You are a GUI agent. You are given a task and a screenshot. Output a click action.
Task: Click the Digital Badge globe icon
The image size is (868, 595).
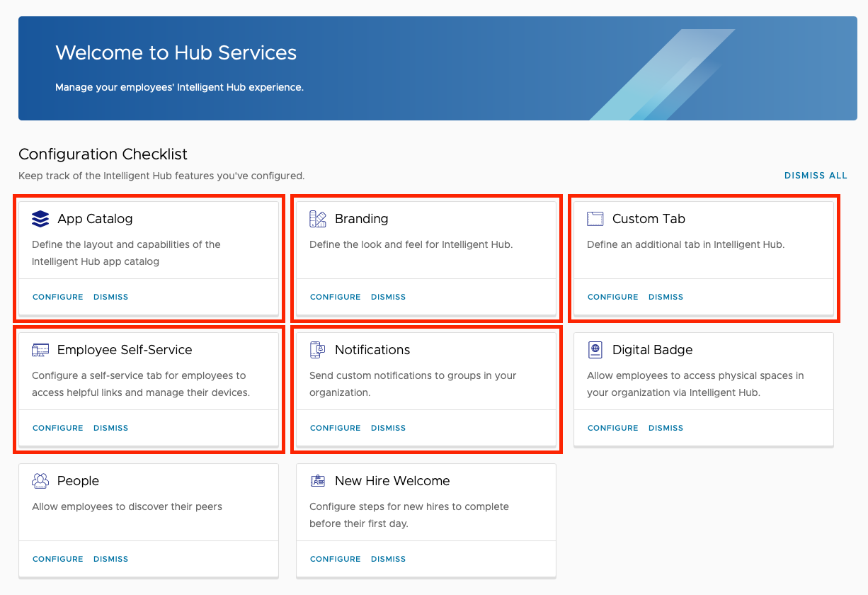[595, 349]
